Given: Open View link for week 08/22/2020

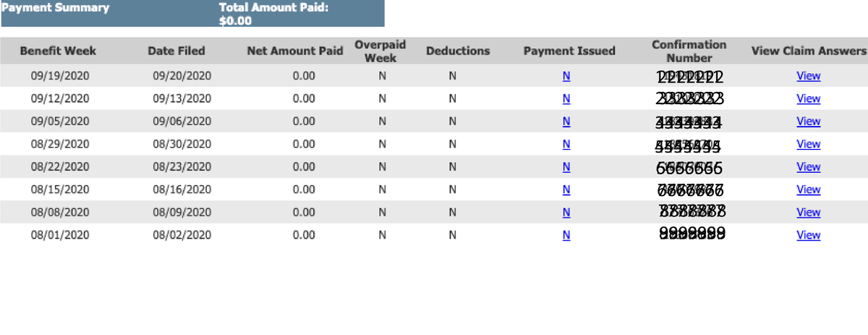Looking at the screenshot, I should click(x=808, y=167).
